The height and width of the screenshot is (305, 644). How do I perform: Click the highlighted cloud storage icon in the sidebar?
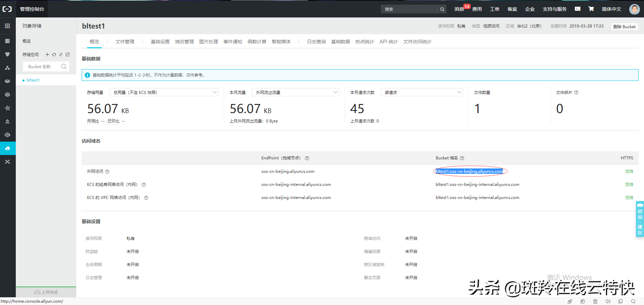pos(8,148)
